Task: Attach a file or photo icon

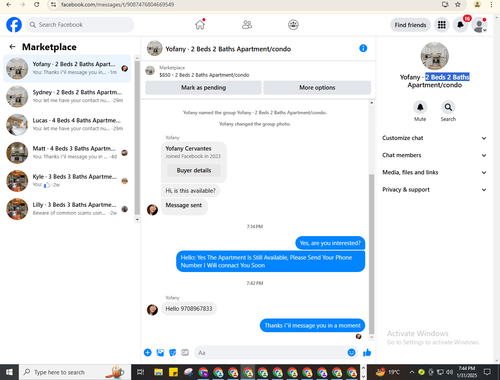Action: pos(160,352)
